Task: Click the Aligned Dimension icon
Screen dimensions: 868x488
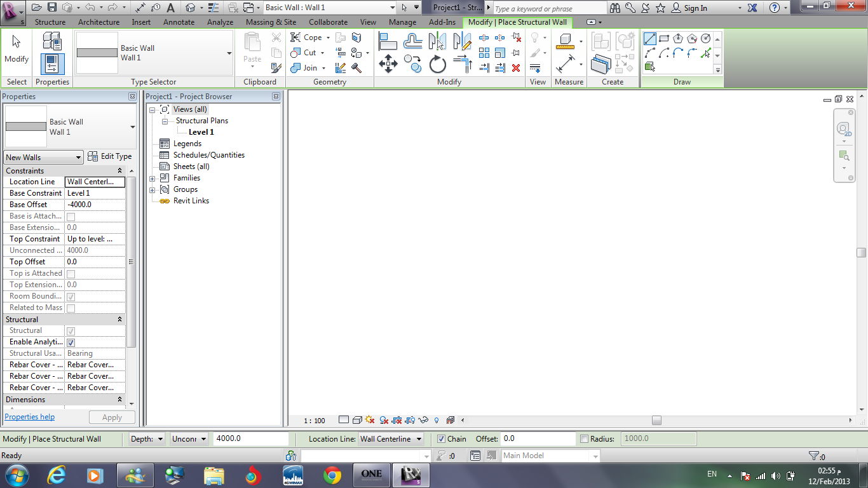Action: click(x=564, y=64)
